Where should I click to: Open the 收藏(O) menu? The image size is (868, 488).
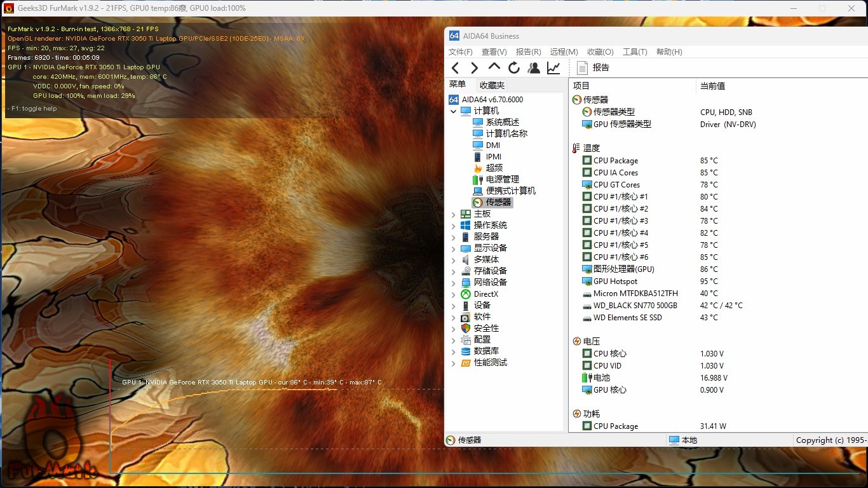600,52
